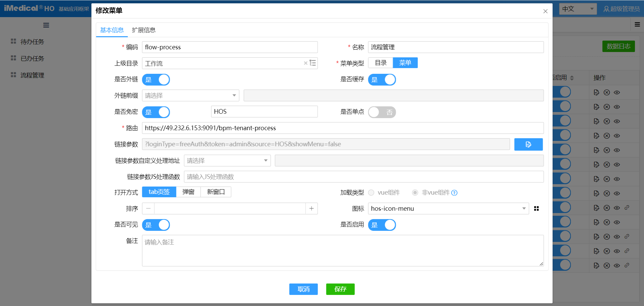The width and height of the screenshot is (644, 306).
Task: Click the 取消 button
Action: (x=303, y=289)
